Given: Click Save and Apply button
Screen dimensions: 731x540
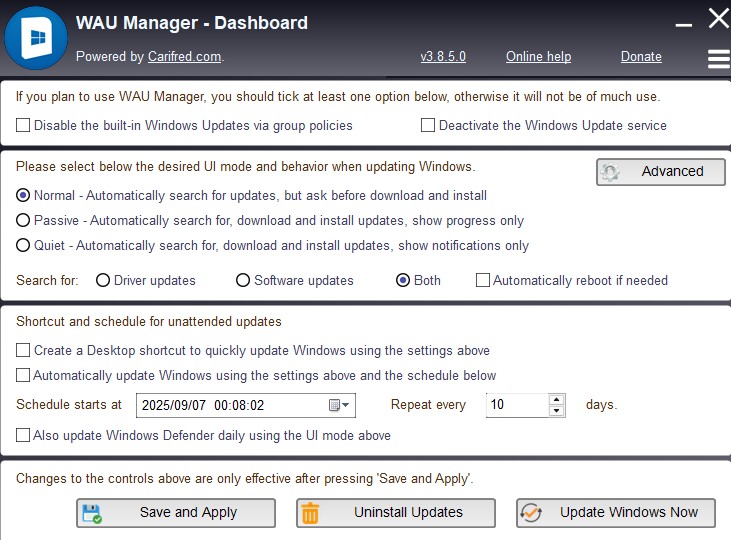Looking at the screenshot, I should point(176,513).
